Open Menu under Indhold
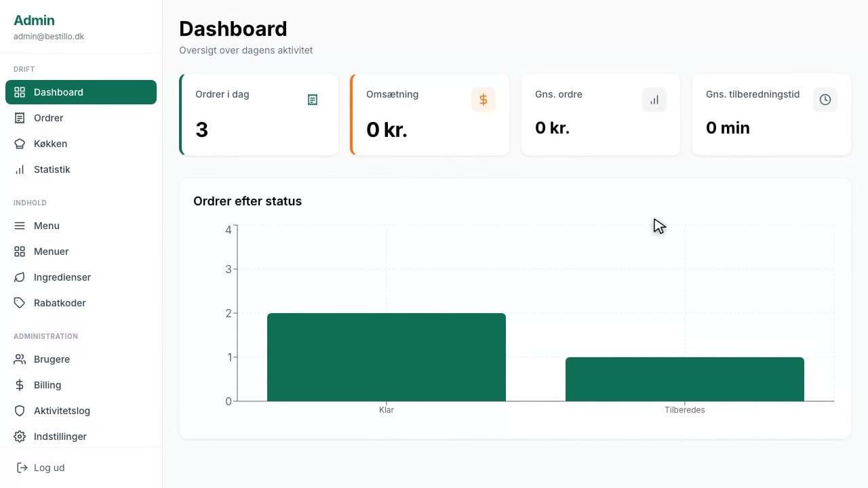 tap(81, 226)
